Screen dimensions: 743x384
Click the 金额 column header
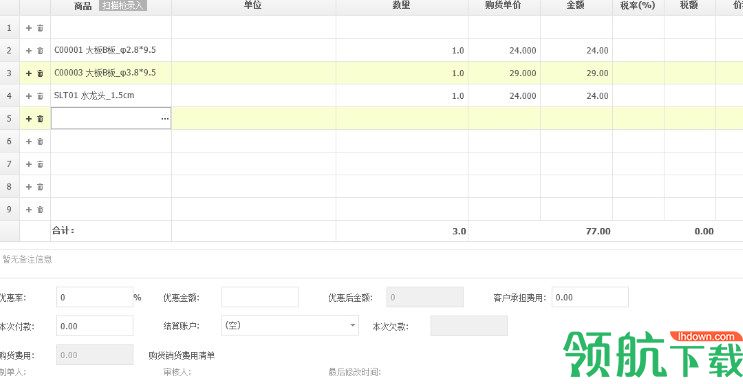click(x=576, y=5)
